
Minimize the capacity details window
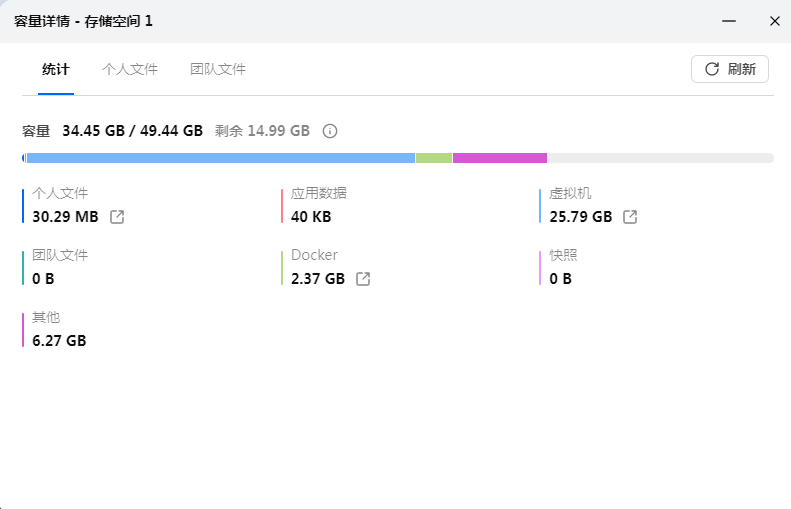pos(730,21)
